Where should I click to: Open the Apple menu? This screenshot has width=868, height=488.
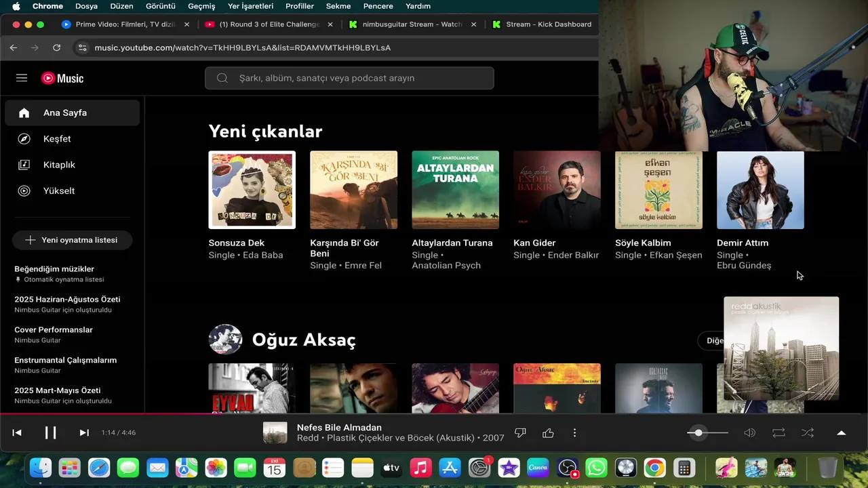tap(16, 6)
